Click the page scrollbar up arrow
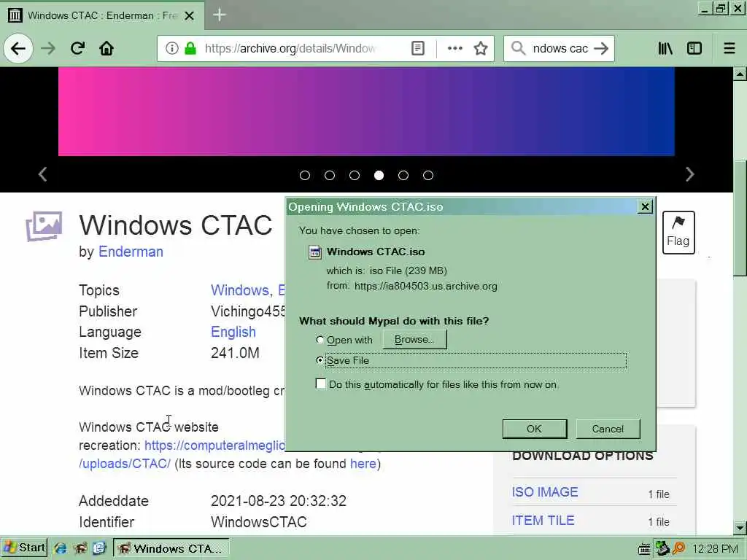This screenshot has width=747, height=560. [x=740, y=74]
